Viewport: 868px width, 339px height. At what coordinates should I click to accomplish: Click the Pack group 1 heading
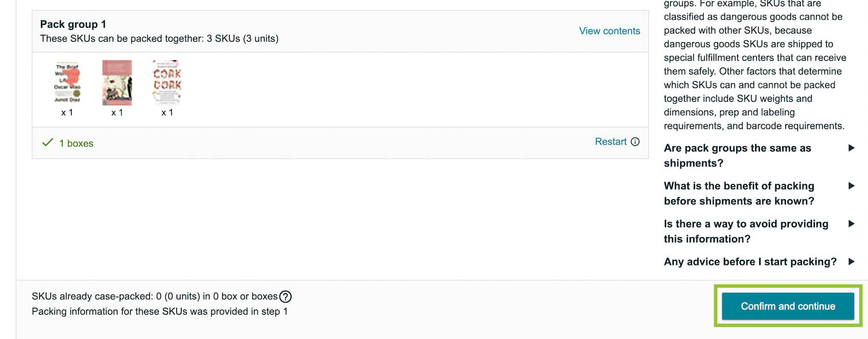73,24
